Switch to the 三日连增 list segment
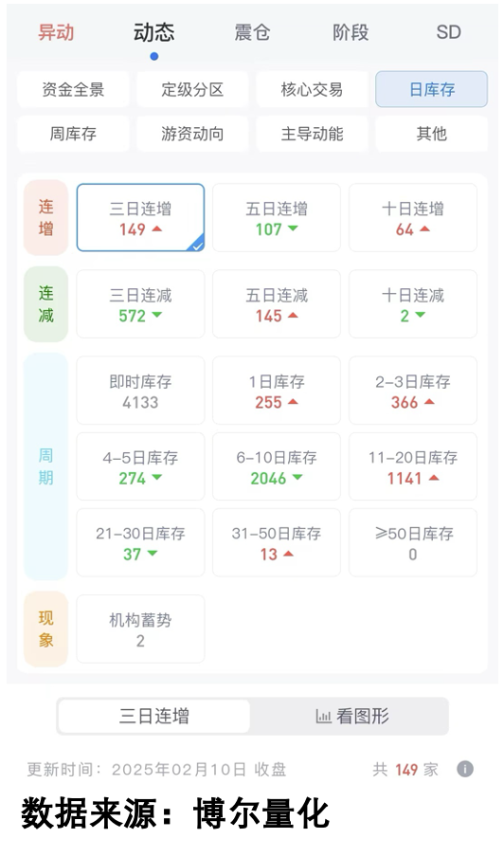The image size is (504, 857). [154, 716]
